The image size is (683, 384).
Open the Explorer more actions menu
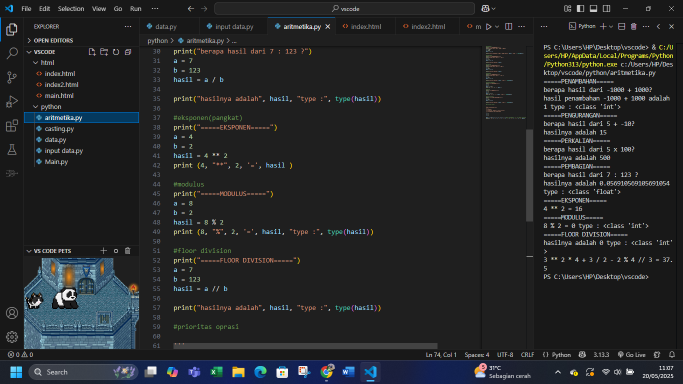coord(128,27)
